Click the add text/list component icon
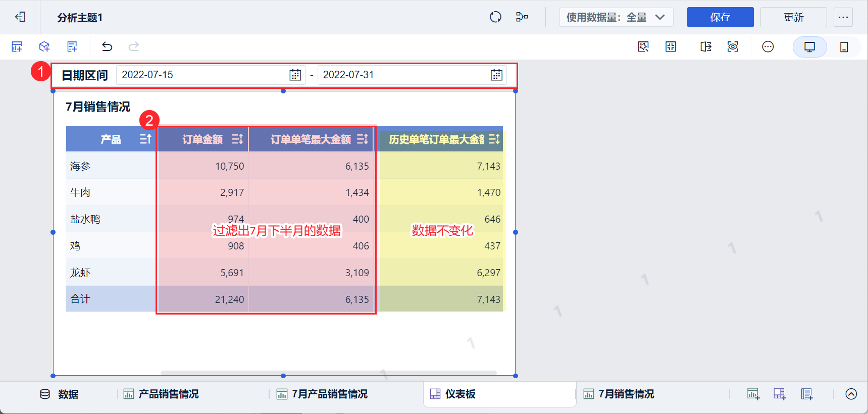868x414 pixels. coord(72,47)
